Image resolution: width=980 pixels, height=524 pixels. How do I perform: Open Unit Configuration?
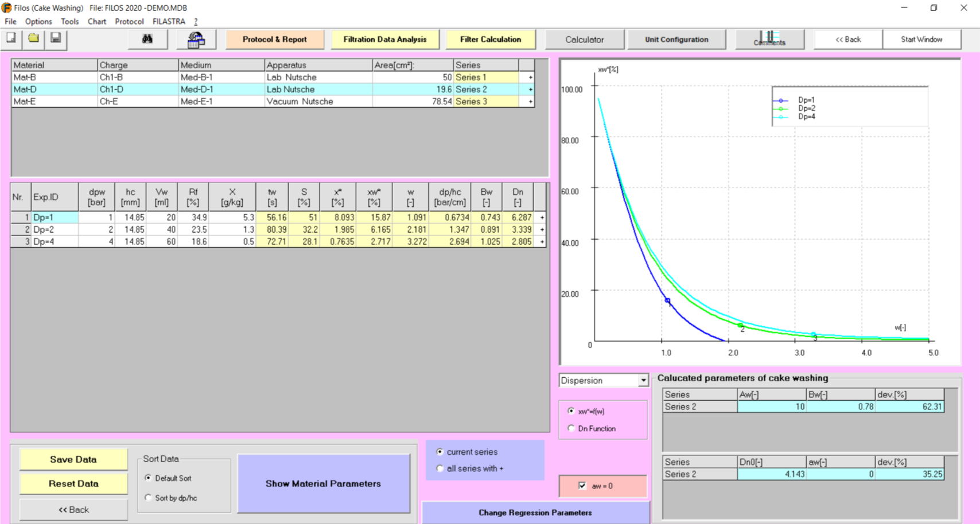click(x=676, y=39)
